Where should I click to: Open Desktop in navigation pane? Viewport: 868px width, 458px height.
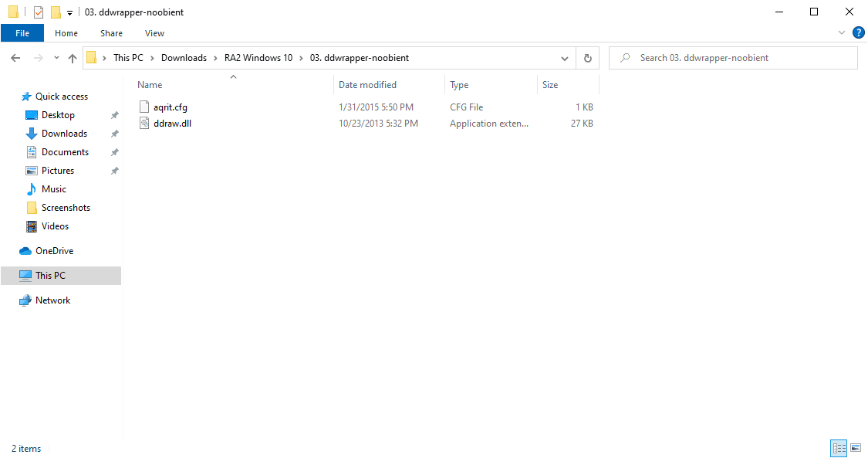coord(58,114)
